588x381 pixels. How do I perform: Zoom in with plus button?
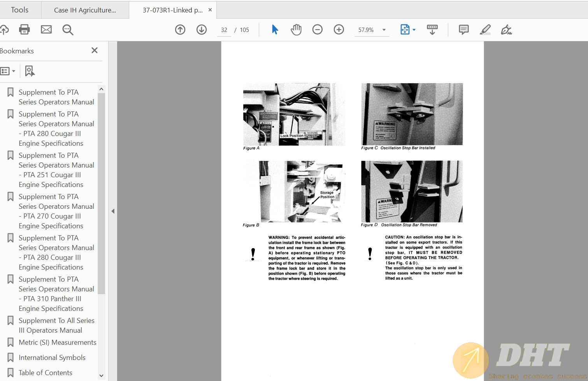tap(339, 30)
